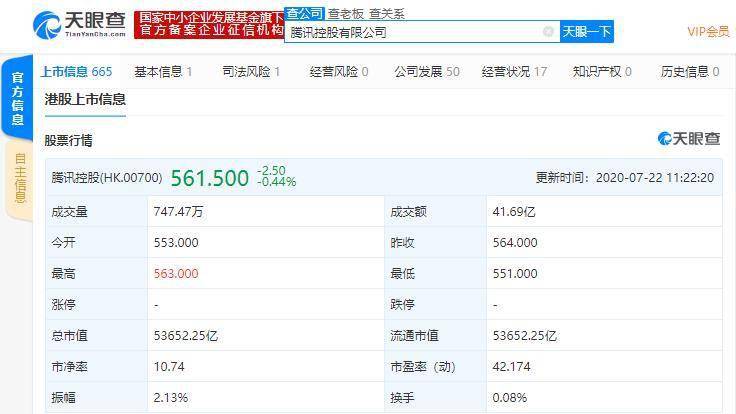The width and height of the screenshot is (736, 414).
Task: Click the 腾讯控股(HK.00700) stock name
Action: [x=107, y=177]
